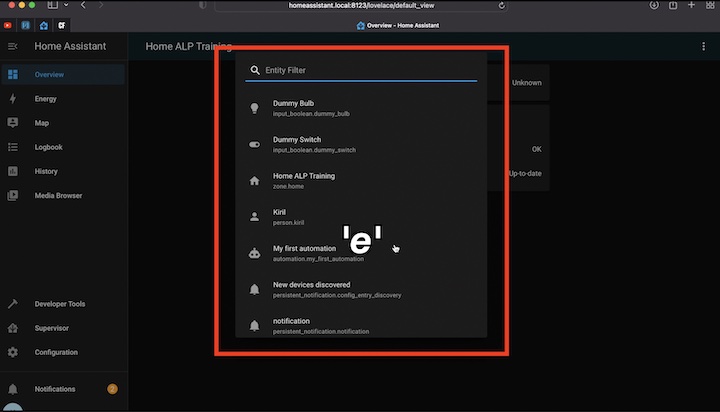Open the Energy lightning icon
Screen dimensions: 720x412
coord(13,99)
